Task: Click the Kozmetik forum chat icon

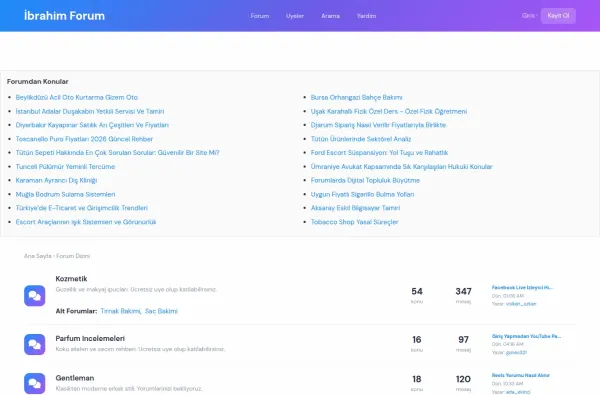Action: (34, 295)
